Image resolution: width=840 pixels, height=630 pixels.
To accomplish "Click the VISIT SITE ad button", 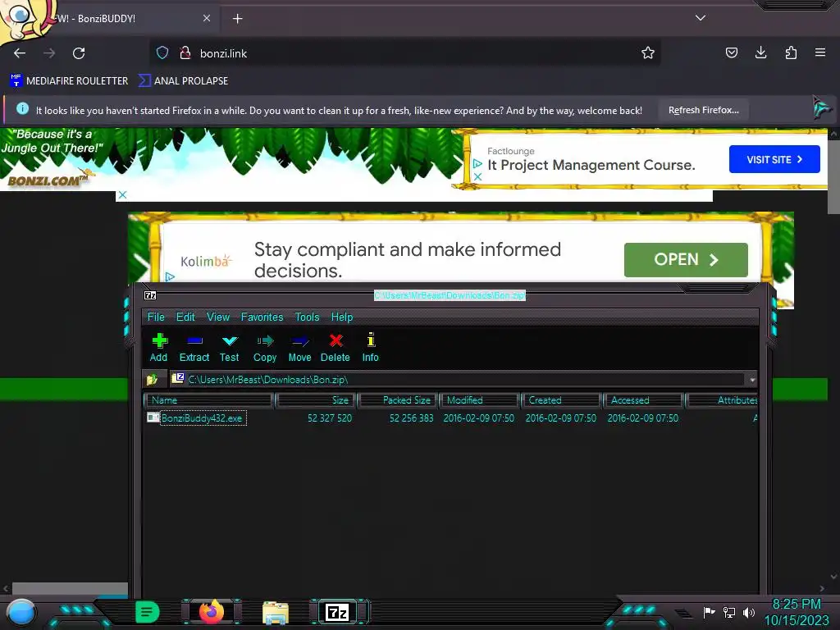I will click(x=774, y=159).
